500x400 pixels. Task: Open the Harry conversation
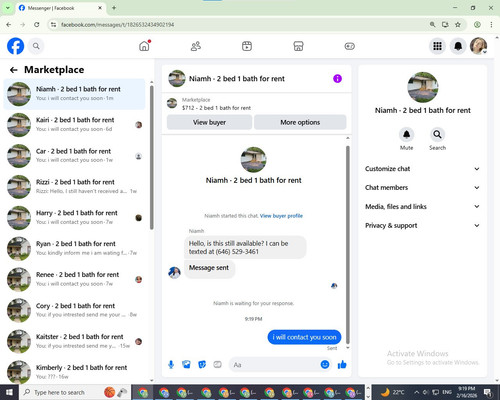point(75,218)
